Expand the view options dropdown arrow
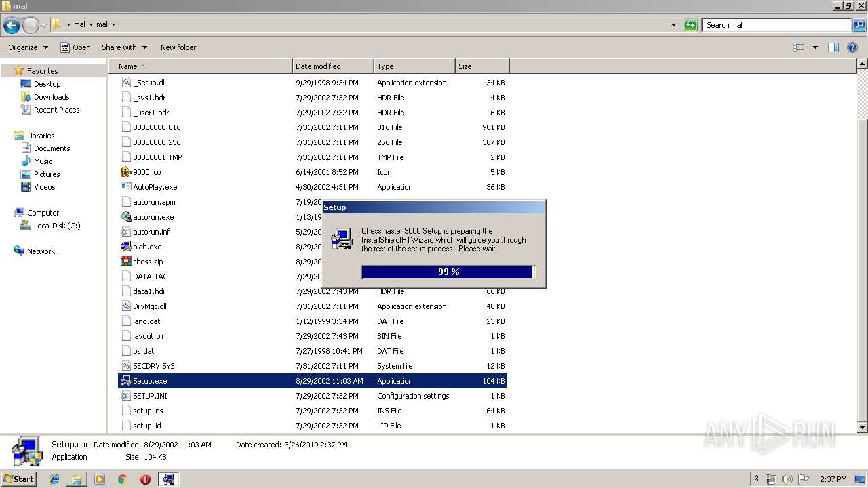868x488 pixels. coord(815,47)
